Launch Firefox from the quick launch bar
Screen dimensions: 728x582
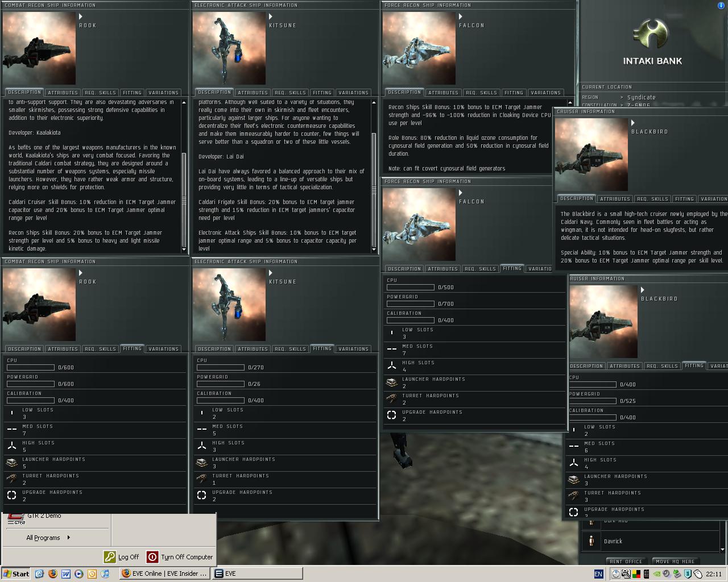pyautogui.click(x=53, y=574)
